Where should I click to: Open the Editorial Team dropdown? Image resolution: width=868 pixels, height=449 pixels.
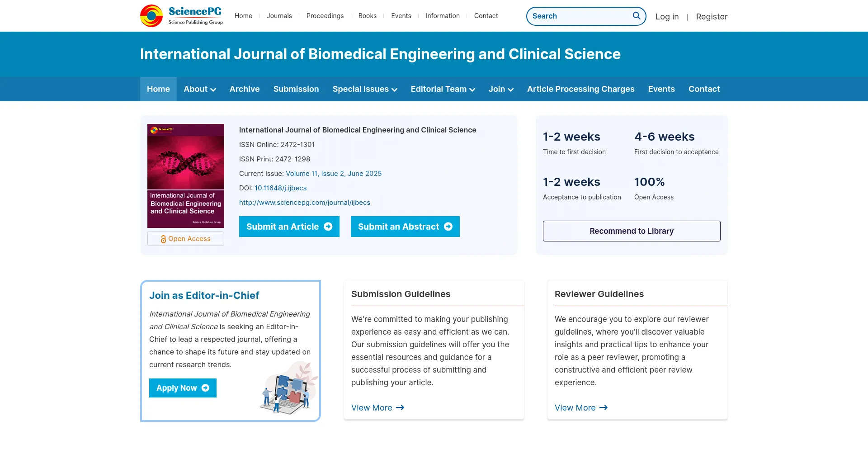pos(443,89)
